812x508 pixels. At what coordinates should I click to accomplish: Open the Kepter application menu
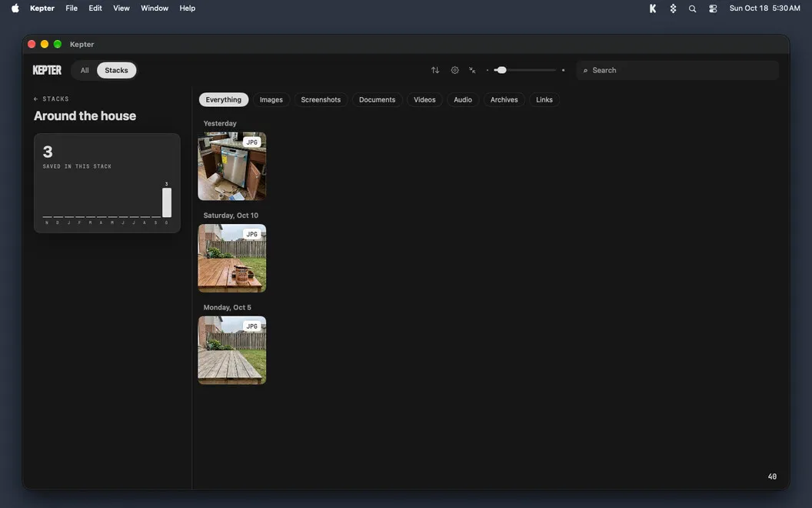pos(42,8)
